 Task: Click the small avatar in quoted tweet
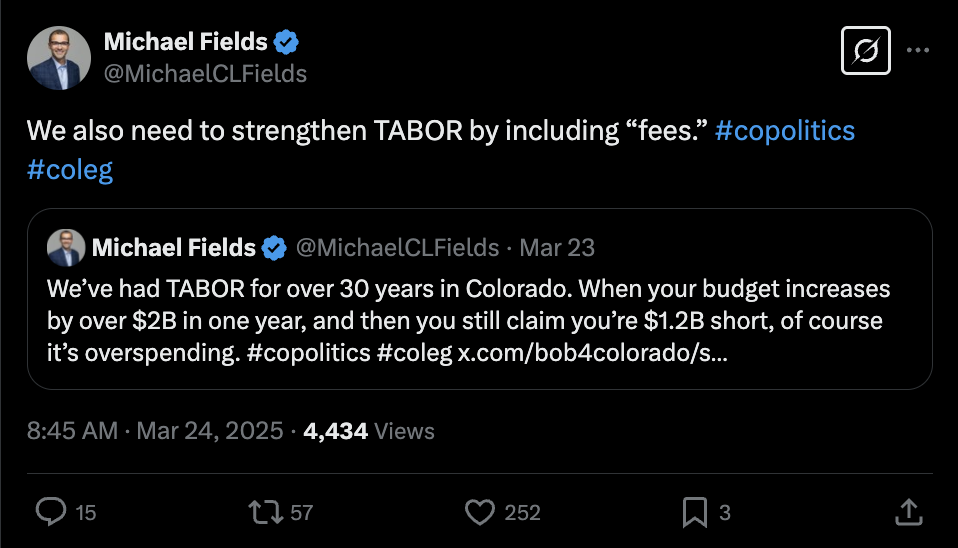(65, 247)
